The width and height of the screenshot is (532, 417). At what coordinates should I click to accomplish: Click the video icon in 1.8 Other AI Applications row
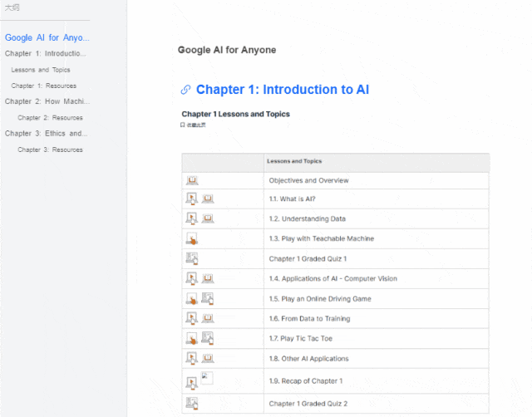(192, 358)
